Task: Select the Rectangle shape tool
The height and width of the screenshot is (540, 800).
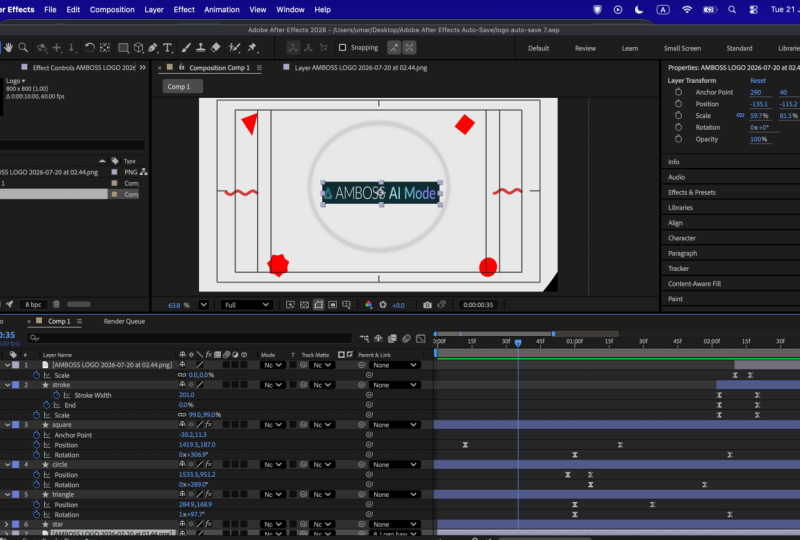Action: pyautogui.click(x=123, y=47)
